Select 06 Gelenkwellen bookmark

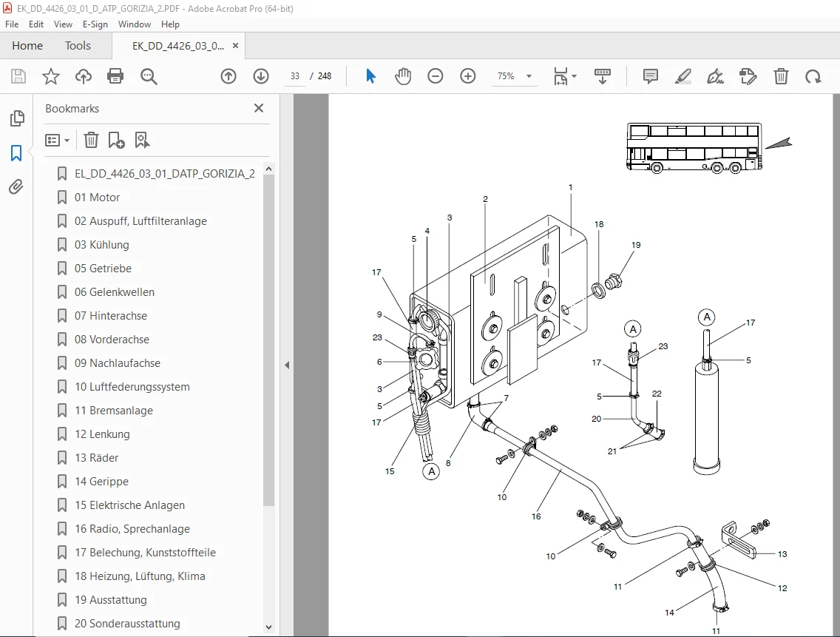(114, 292)
